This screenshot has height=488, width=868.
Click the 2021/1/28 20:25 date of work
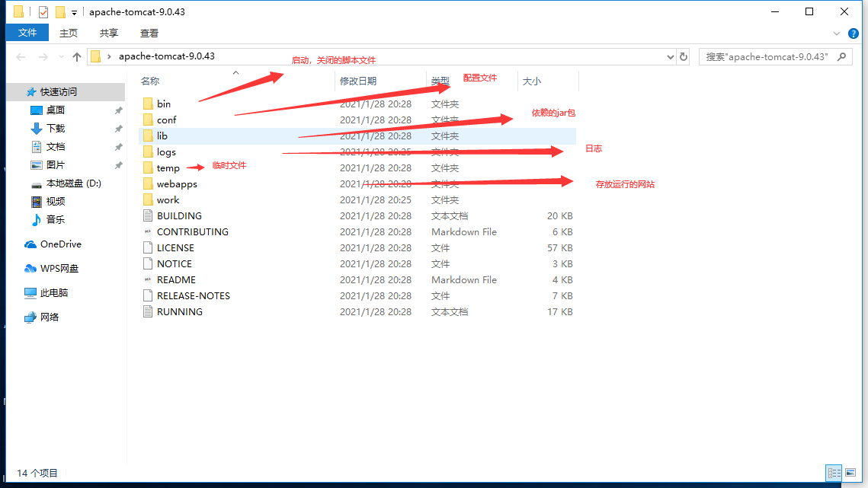[376, 199]
